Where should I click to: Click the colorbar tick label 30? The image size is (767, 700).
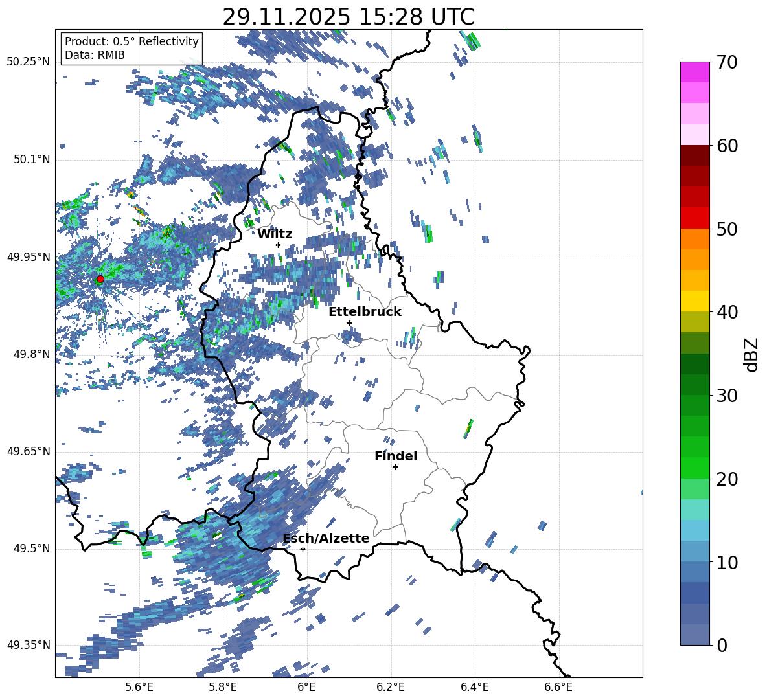[727, 396]
